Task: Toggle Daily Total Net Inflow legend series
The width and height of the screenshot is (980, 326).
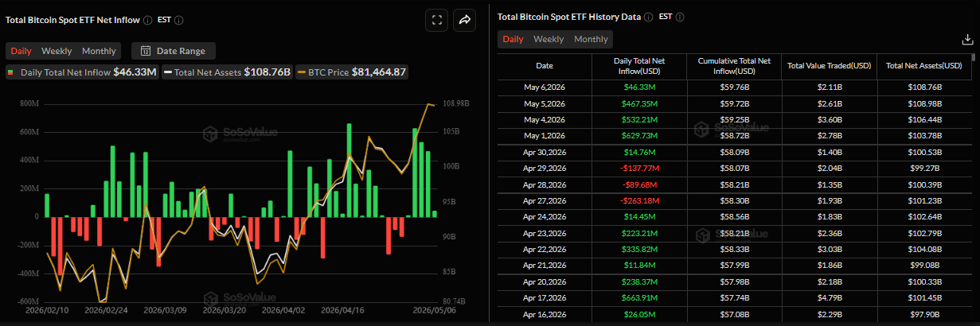Action: (81, 72)
